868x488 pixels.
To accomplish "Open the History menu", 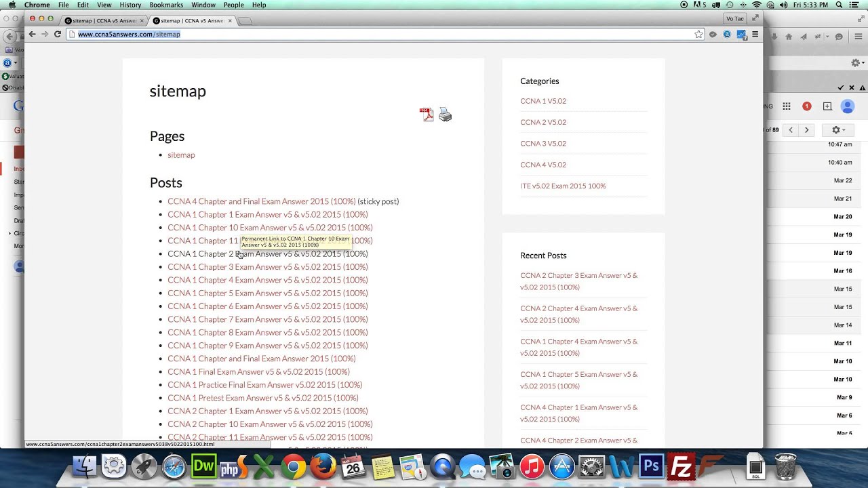I will point(130,5).
